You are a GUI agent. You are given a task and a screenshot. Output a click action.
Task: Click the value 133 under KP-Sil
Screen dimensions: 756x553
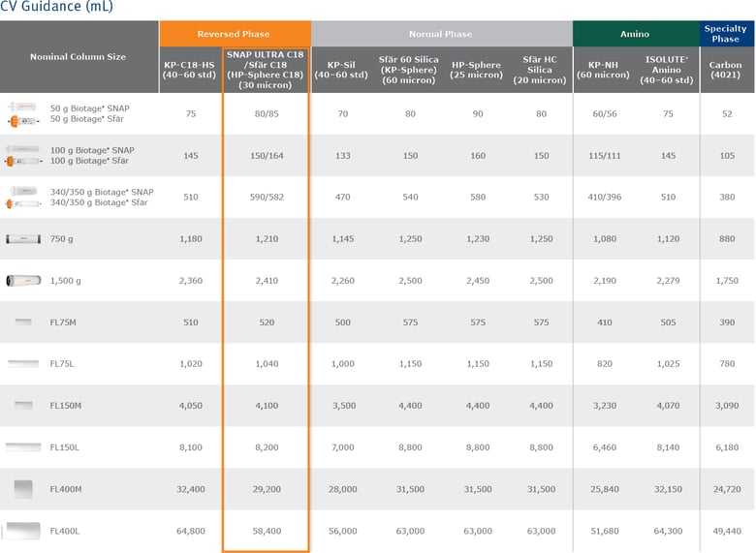coord(343,156)
